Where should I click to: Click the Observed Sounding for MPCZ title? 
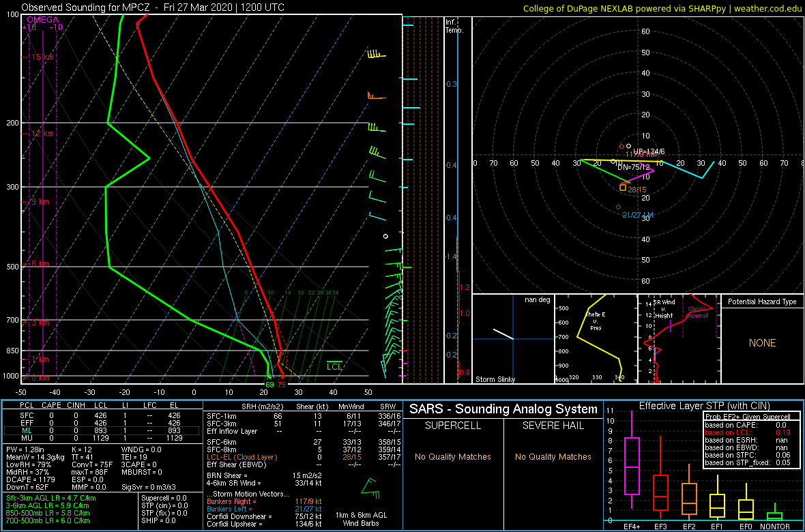[153, 8]
